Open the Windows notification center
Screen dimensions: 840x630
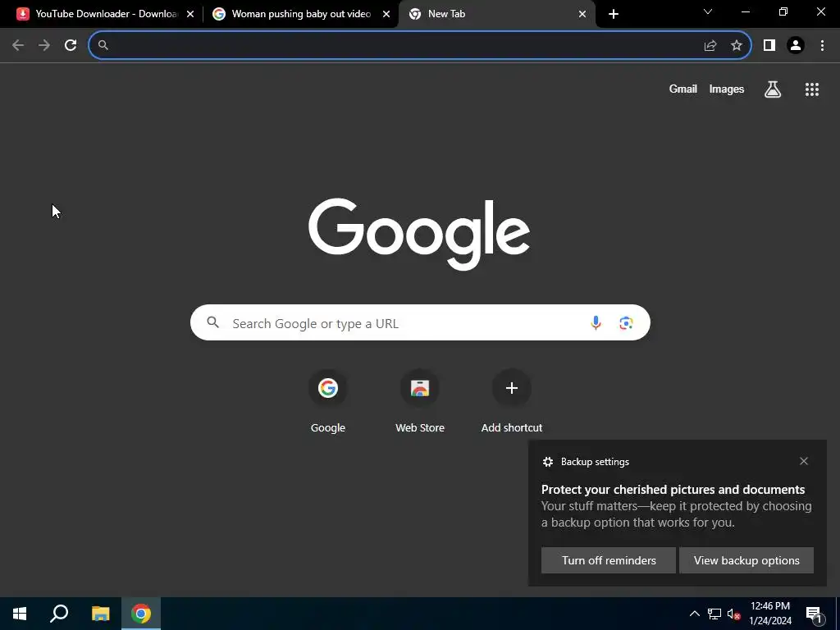[814, 614]
